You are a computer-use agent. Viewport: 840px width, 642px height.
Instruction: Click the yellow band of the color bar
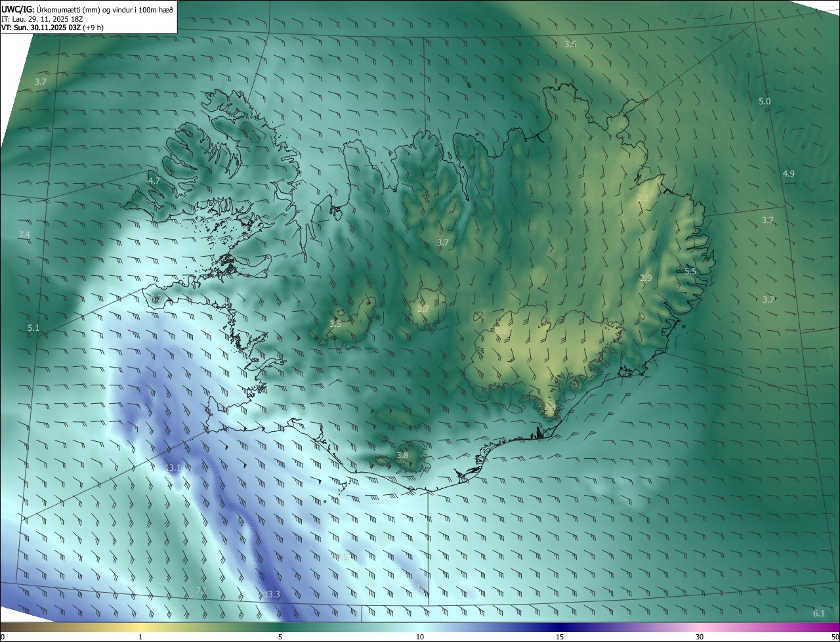click(x=140, y=628)
